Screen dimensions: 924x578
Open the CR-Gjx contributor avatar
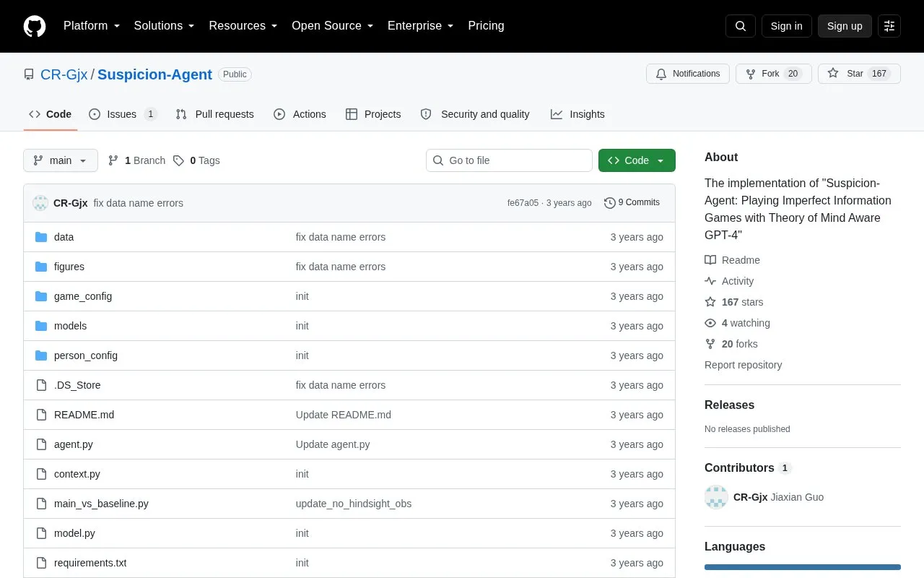[x=716, y=497]
